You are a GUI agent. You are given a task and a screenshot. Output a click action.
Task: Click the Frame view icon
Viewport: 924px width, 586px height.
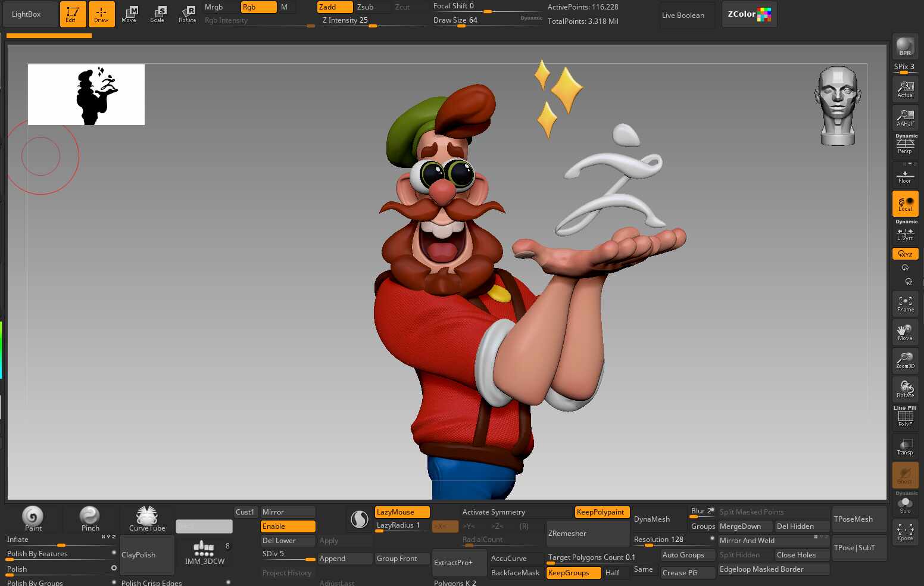(x=905, y=304)
